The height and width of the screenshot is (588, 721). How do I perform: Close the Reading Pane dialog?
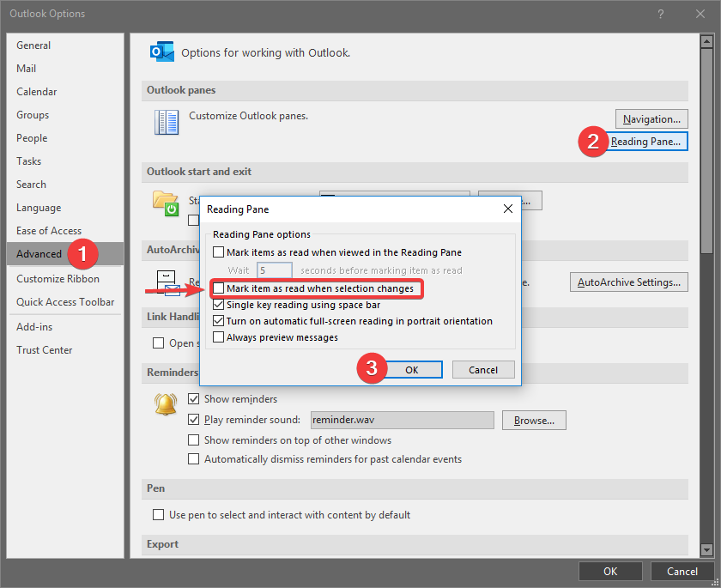point(507,209)
